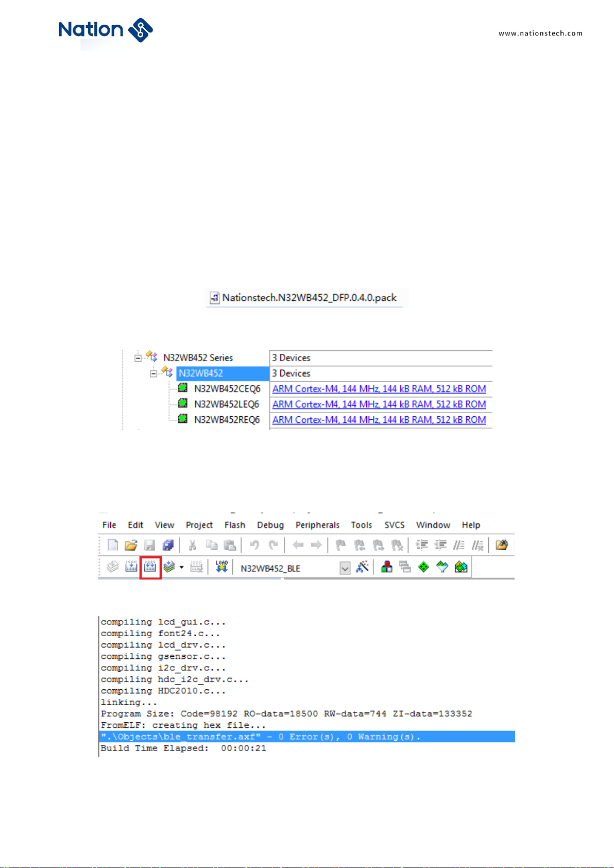Click the New file icon

112,545
